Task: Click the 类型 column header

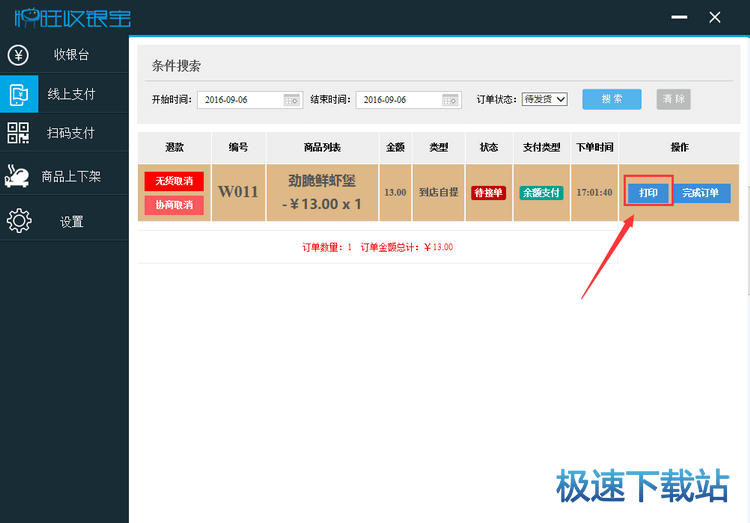Action: pos(438,147)
